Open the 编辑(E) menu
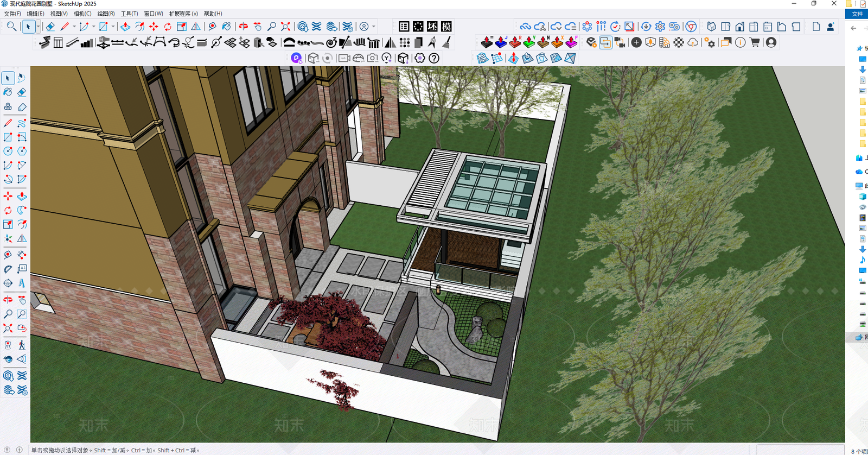 coord(36,14)
